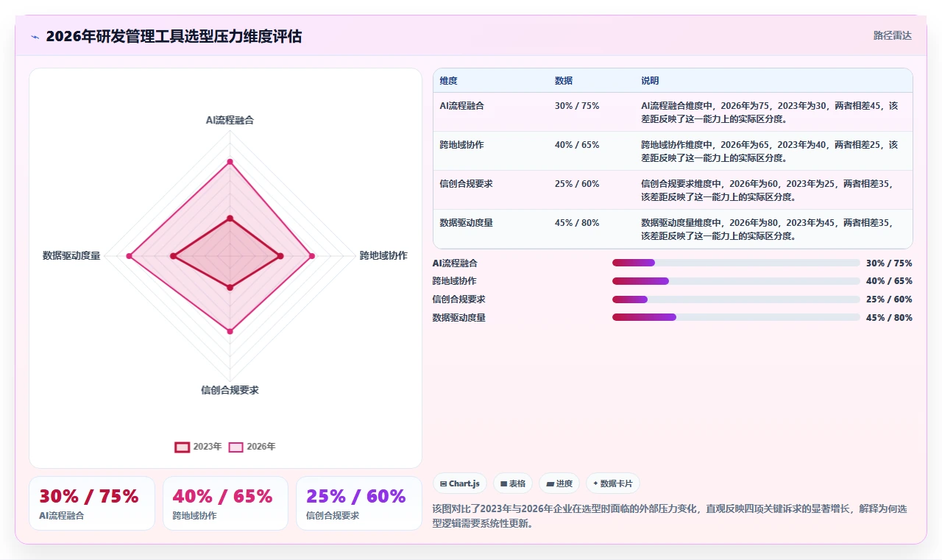Image resolution: width=942 pixels, height=560 pixels.
Task: Click the header icon beside the 2026年 title
Action: pos(35,37)
